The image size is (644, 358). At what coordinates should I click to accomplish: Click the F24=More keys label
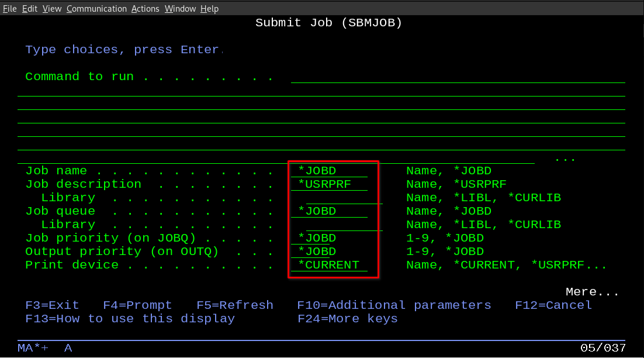348,318
